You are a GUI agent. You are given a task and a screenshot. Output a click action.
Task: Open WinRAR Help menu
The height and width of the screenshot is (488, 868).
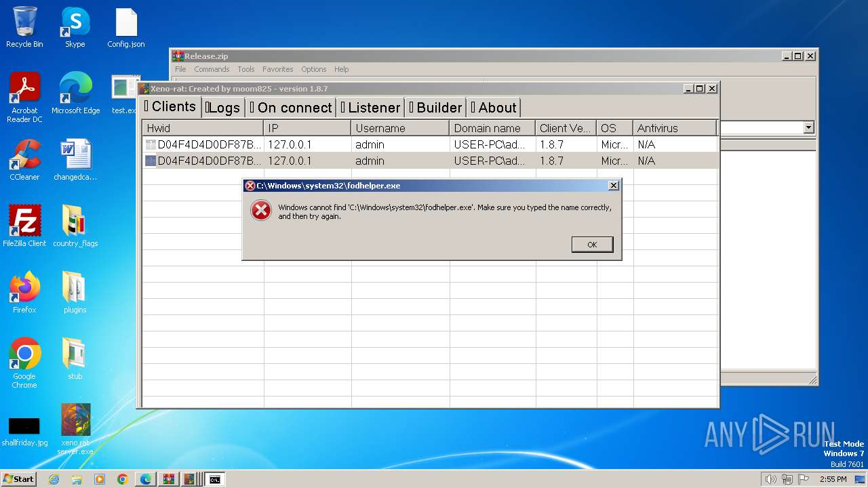(x=342, y=69)
